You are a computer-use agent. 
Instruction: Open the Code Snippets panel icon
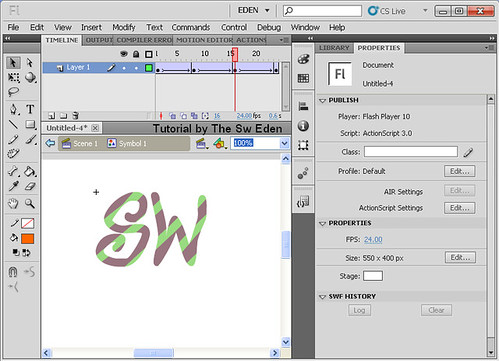303,201
